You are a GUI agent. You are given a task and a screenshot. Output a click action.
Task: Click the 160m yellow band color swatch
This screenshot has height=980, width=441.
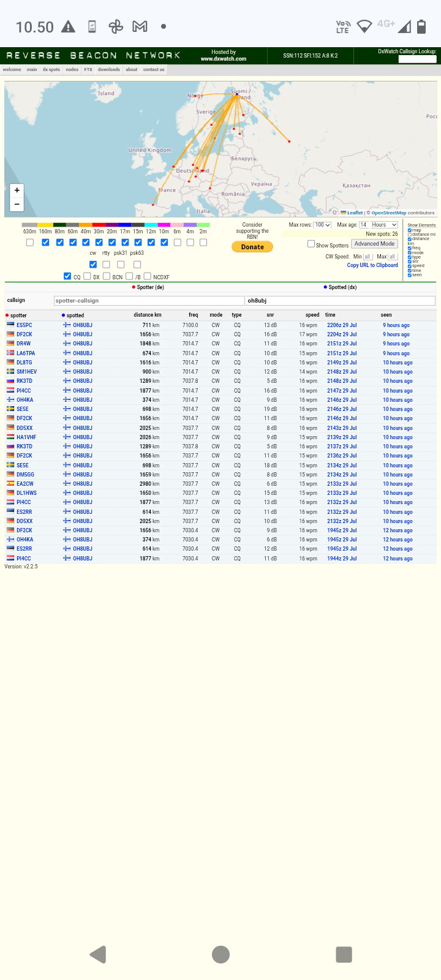tap(45, 225)
